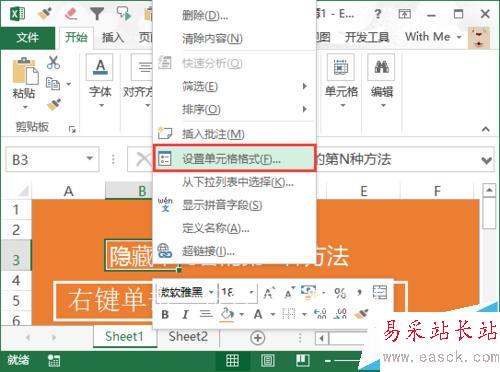Choose 清除内容(N) from the context menu
Screen dimensions: 500x372
[x=234, y=39]
